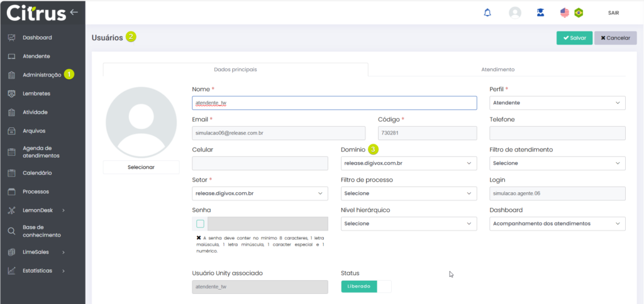Open the Filtro de atendimento dropdown

557,163
